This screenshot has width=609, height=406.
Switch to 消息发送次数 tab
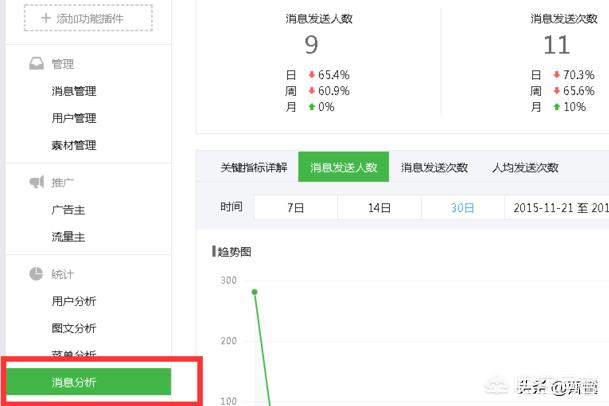click(x=434, y=167)
